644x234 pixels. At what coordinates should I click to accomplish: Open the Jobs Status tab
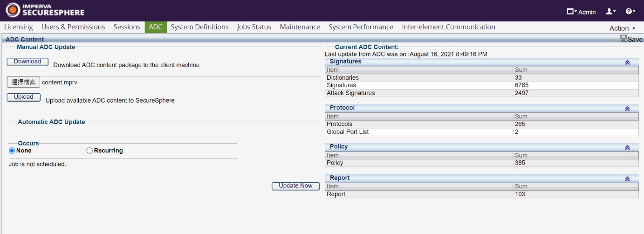254,27
